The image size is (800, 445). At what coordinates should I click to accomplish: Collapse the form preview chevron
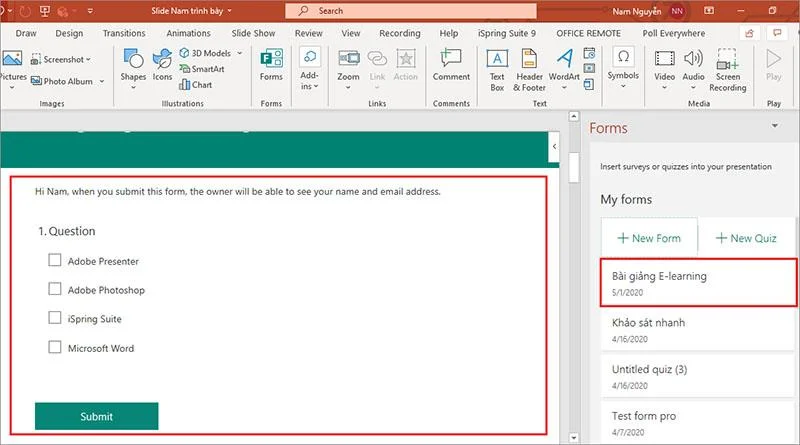[x=554, y=146]
